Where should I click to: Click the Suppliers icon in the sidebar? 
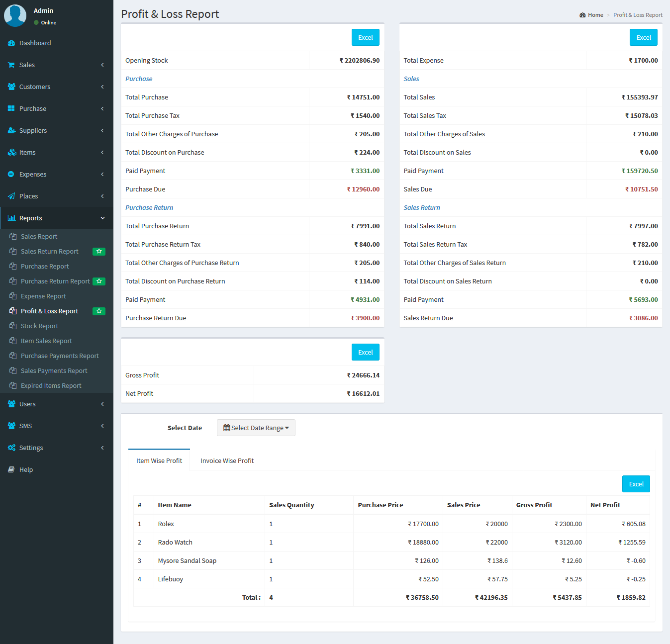pyautogui.click(x=11, y=131)
